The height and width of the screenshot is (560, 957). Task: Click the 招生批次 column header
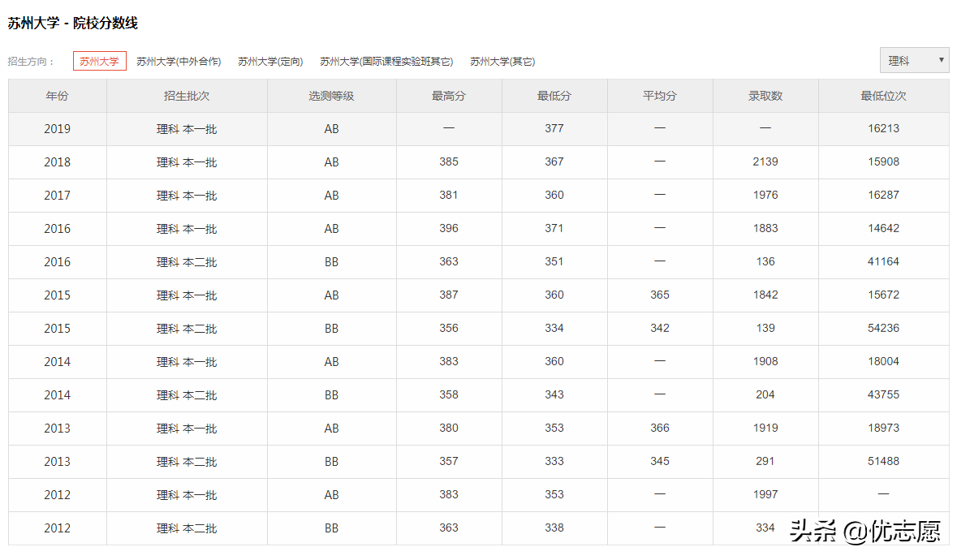point(186,95)
